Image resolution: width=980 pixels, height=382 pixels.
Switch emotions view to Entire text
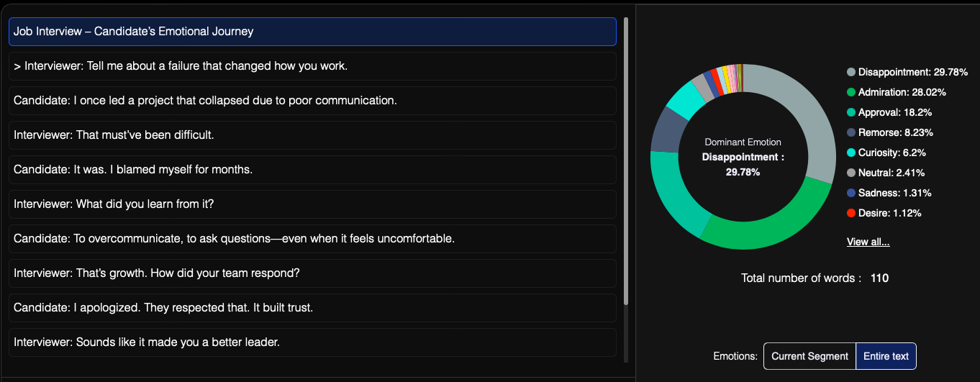[886, 356]
